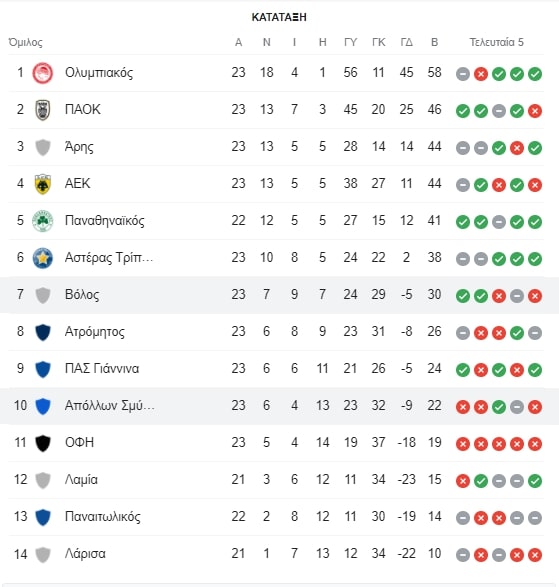This screenshot has height=587, width=559.
Task: Open the Παναιτωλικός team name
Action: coord(103,517)
